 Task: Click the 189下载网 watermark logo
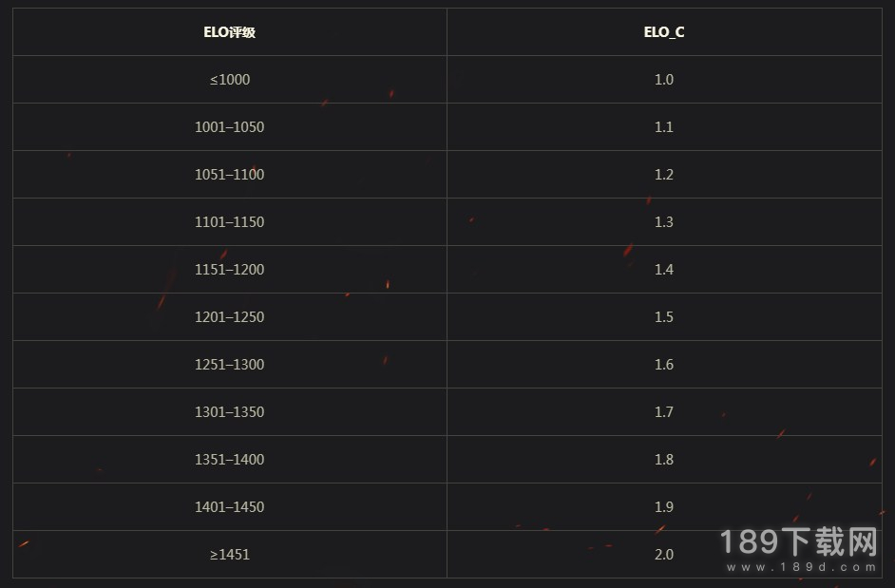tap(799, 541)
